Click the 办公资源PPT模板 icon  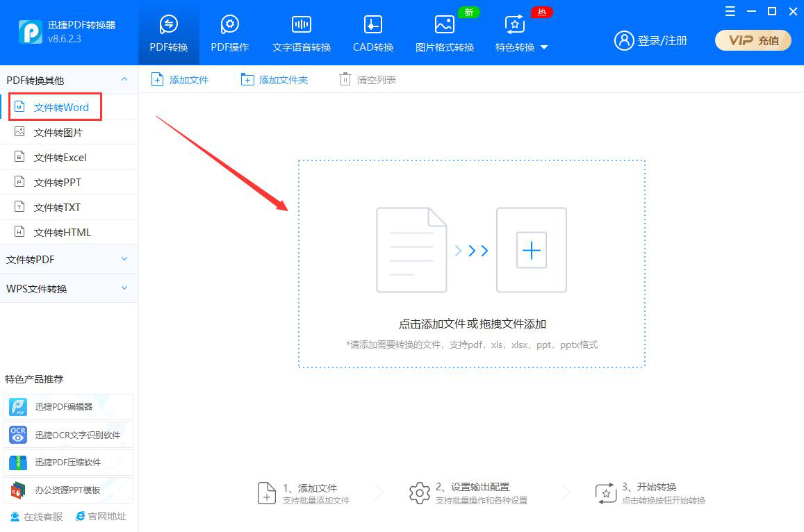click(x=19, y=490)
